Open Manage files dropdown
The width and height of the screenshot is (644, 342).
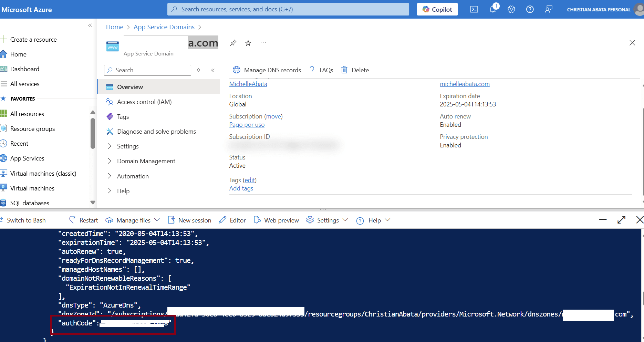click(133, 220)
